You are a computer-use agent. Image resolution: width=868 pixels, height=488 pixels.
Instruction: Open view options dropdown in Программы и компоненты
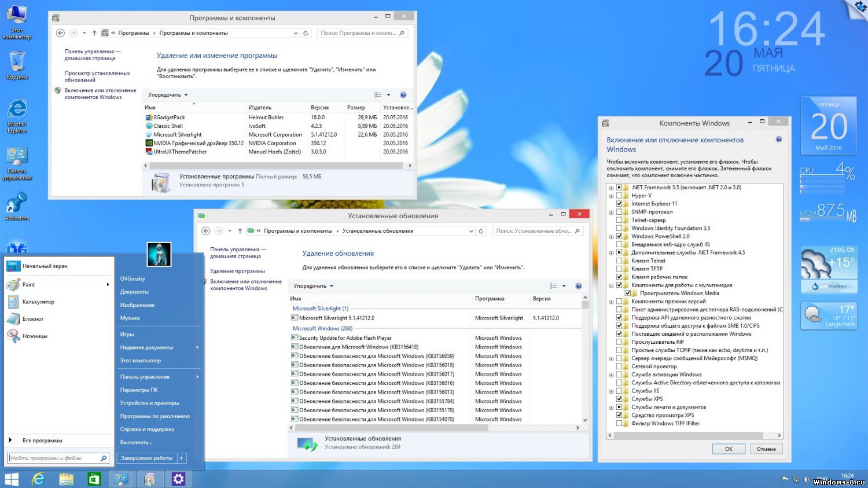pyautogui.click(x=388, y=95)
